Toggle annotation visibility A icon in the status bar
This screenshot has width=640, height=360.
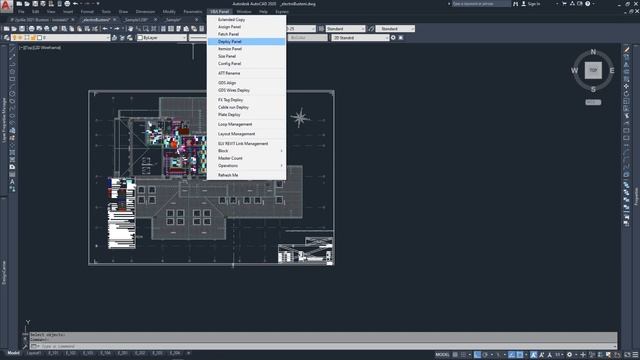[533, 355]
